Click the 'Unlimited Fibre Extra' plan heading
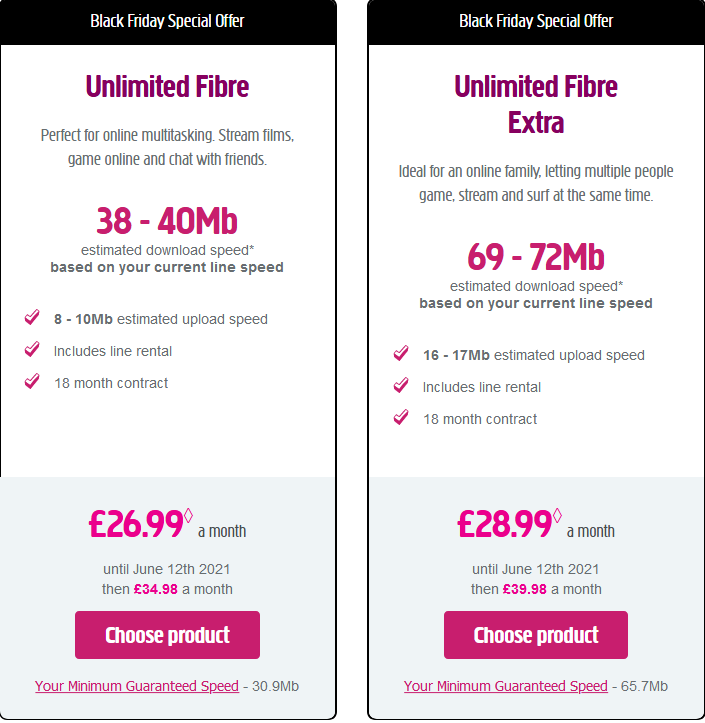Viewport: 705px width, 723px height. tap(536, 104)
